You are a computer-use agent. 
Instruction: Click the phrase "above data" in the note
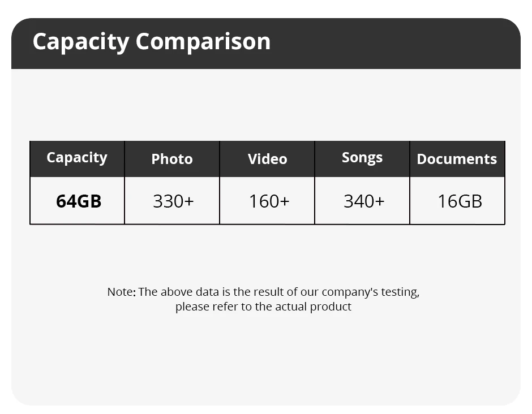point(189,292)
